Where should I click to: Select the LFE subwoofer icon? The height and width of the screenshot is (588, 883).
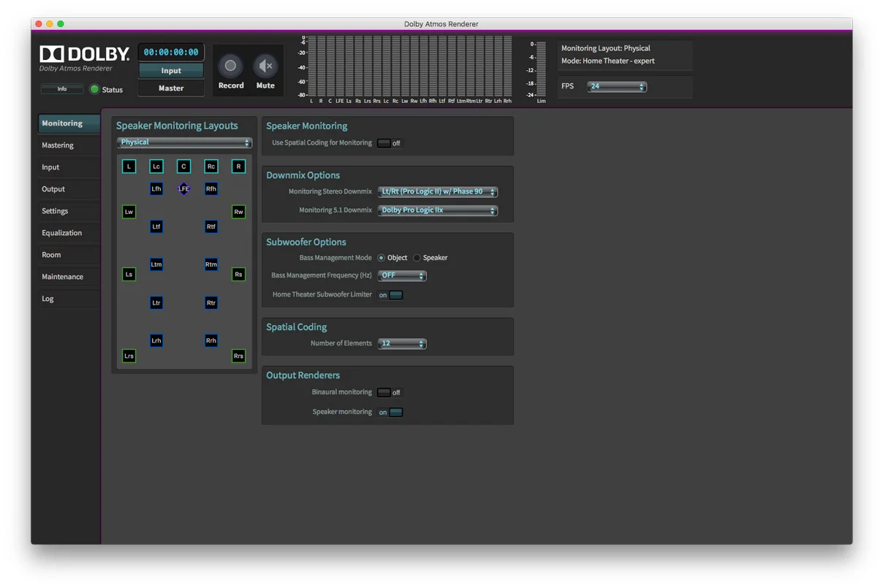coord(183,189)
